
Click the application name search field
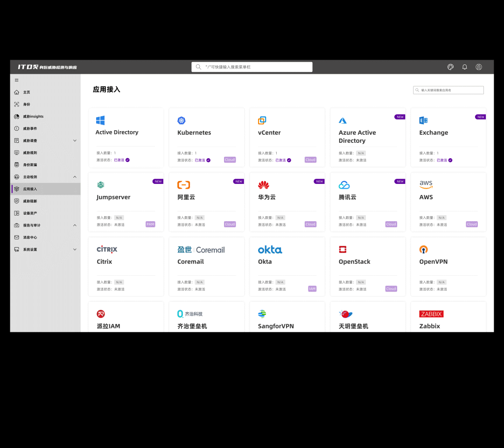tap(448, 90)
